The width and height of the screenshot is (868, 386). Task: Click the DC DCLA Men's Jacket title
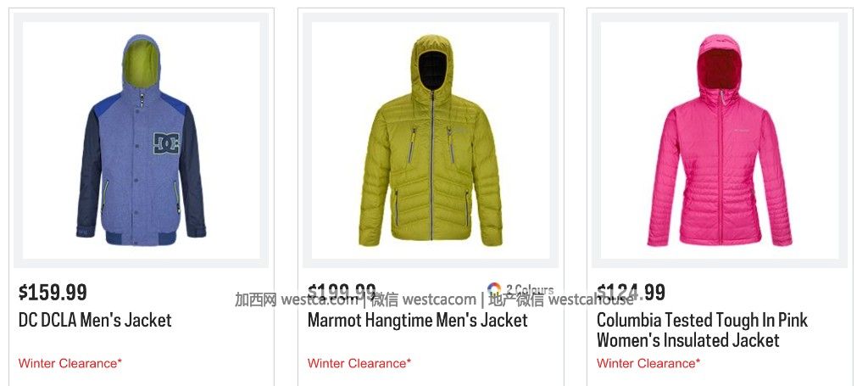(x=95, y=320)
